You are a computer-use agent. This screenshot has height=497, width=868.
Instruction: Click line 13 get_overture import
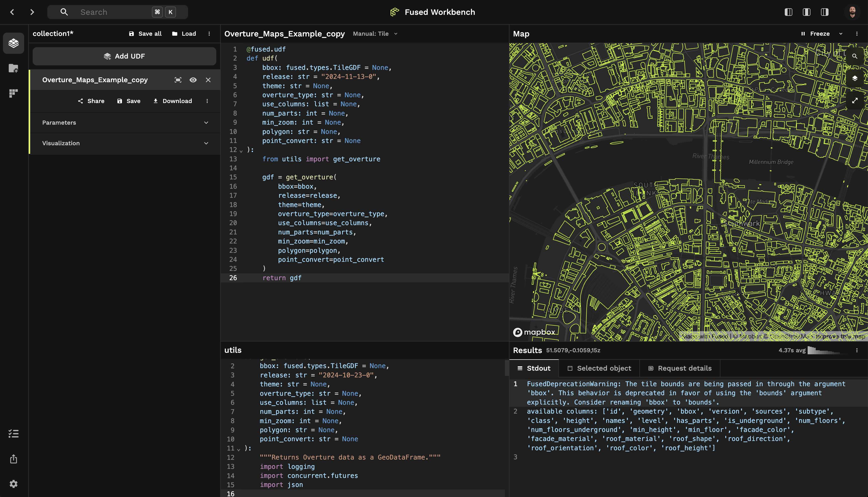pyautogui.click(x=321, y=159)
